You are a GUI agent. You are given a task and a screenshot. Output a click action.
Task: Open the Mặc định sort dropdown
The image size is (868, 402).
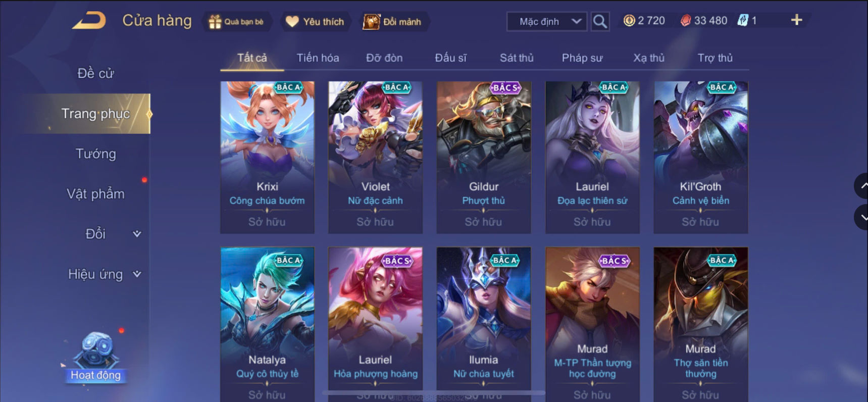(x=547, y=21)
